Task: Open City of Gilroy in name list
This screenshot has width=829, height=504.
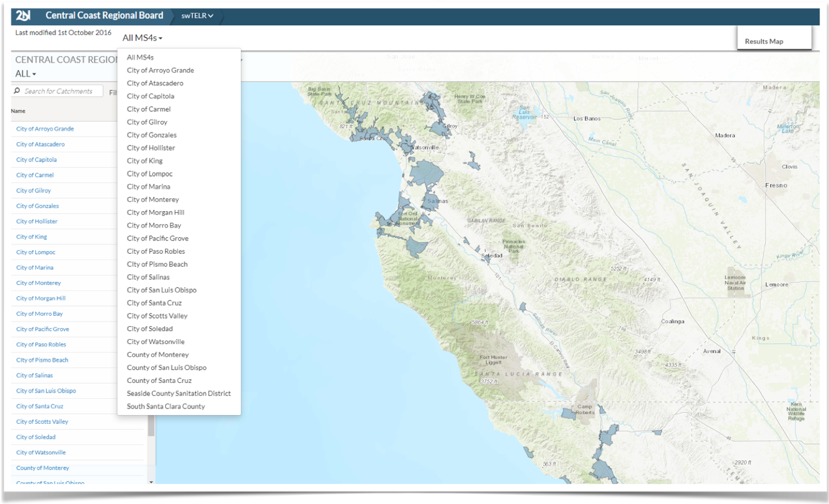Action: (x=33, y=191)
